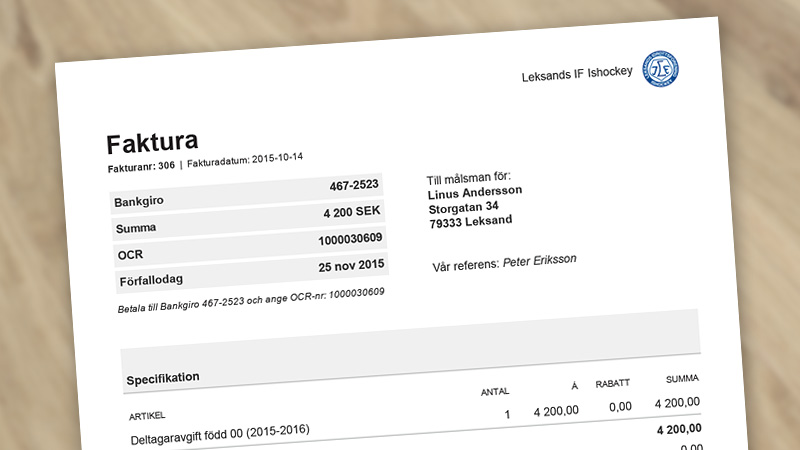
Task: Select the Bankgiro number 467-2523 in table
Action: (x=356, y=186)
